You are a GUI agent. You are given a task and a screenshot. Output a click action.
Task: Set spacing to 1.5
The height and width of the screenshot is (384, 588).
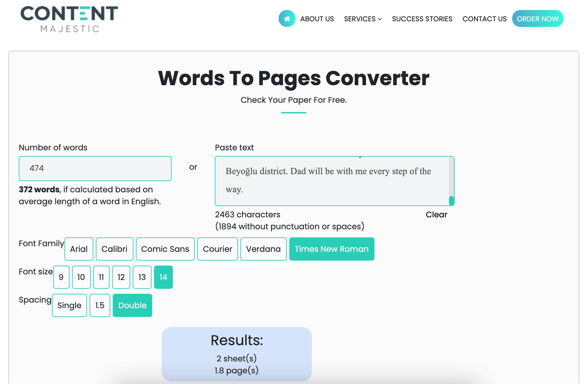(100, 305)
